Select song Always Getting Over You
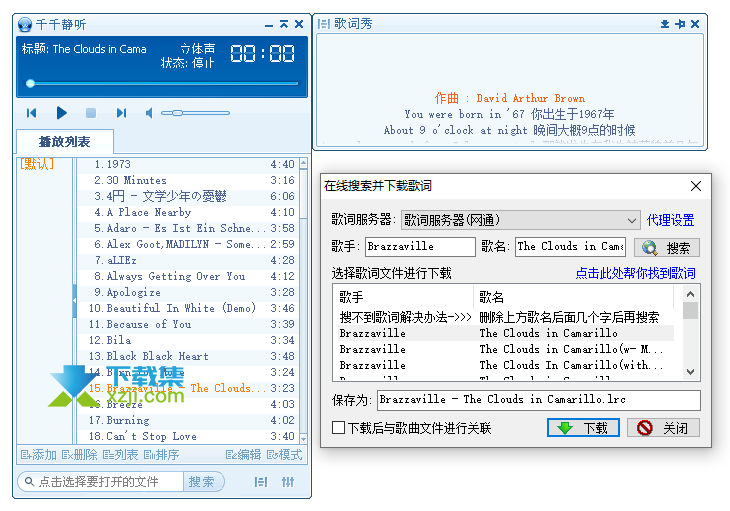This screenshot has height=511, width=730. tap(176, 276)
